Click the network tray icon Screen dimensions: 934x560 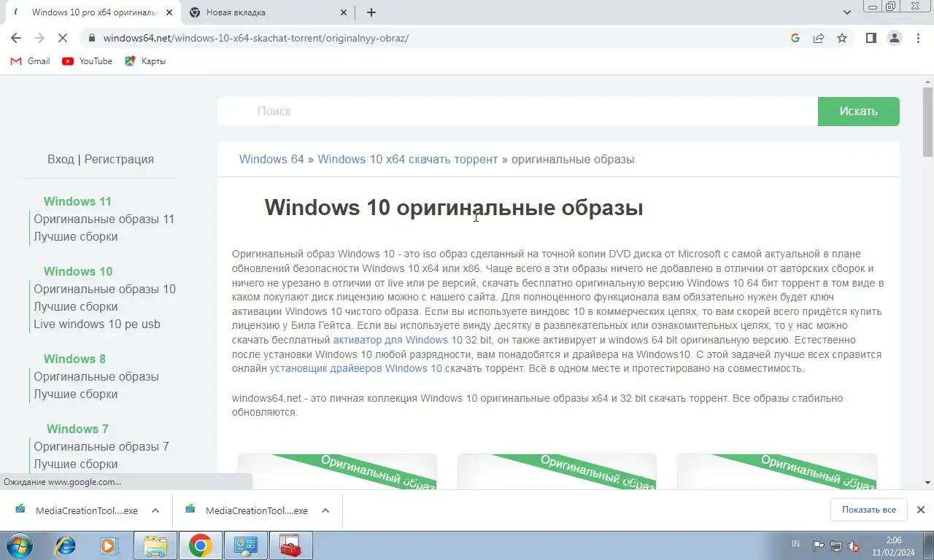pos(836,545)
